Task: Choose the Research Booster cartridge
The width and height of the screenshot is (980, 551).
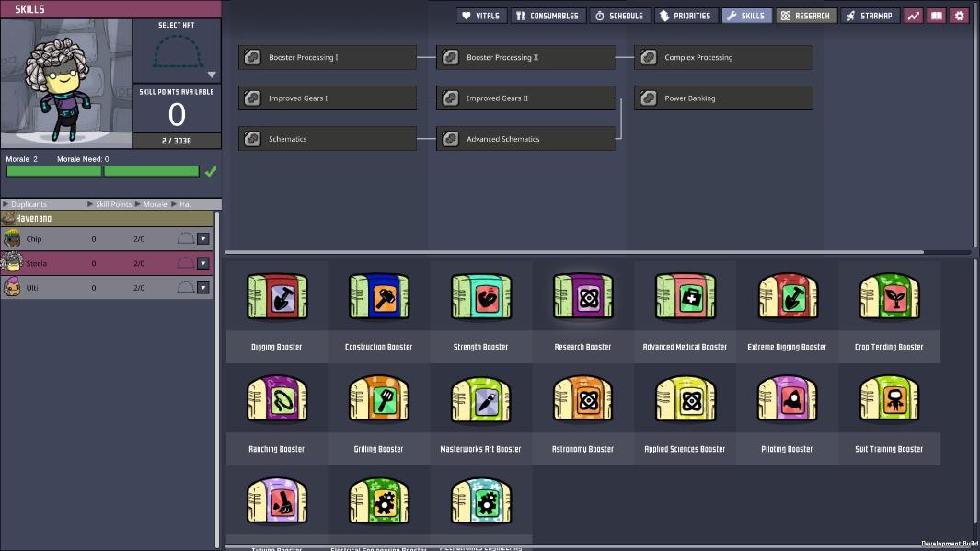Action: point(582,297)
